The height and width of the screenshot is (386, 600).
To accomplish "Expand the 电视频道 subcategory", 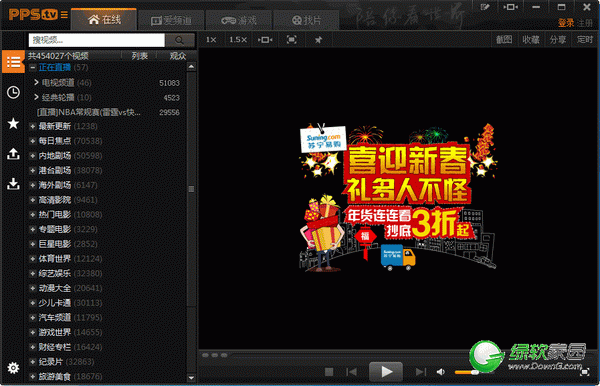I will pyautogui.click(x=36, y=82).
